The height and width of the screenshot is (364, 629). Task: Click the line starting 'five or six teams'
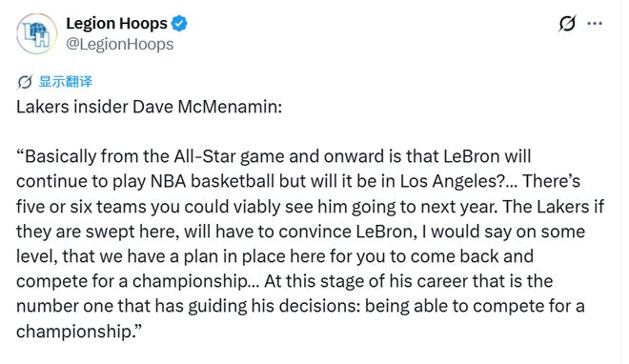310,207
